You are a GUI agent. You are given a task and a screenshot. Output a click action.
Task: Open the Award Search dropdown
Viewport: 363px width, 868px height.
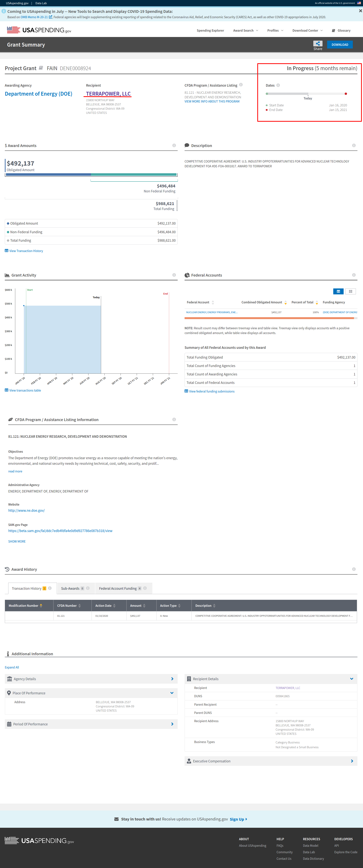pos(246,30)
